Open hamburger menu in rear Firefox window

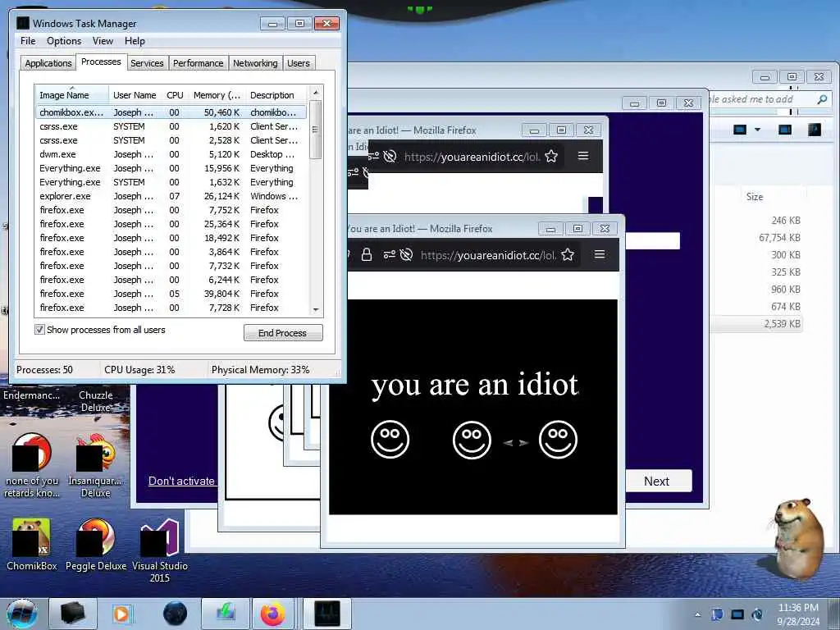(583, 156)
